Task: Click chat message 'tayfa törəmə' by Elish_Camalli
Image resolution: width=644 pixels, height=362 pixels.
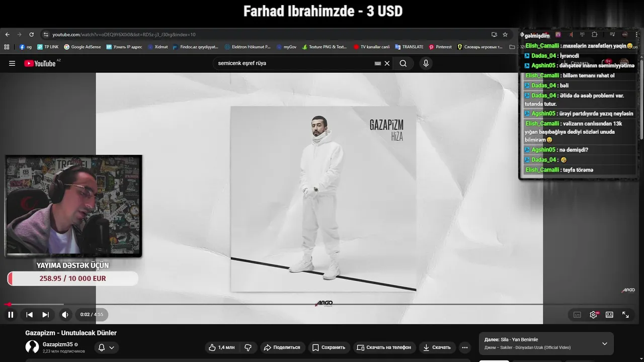Action: coord(580,170)
